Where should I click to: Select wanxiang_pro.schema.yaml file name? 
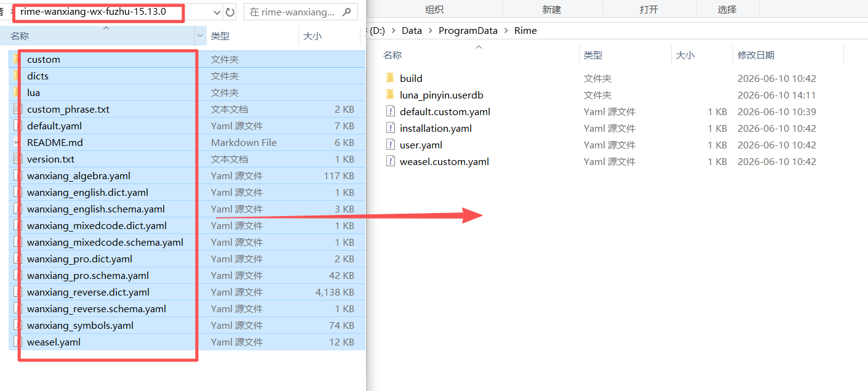(88, 275)
